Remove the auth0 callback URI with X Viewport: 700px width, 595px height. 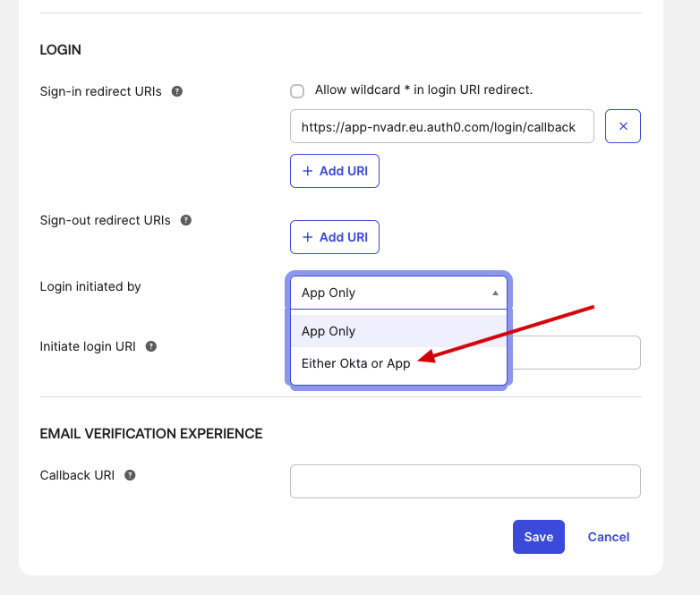pyautogui.click(x=623, y=126)
